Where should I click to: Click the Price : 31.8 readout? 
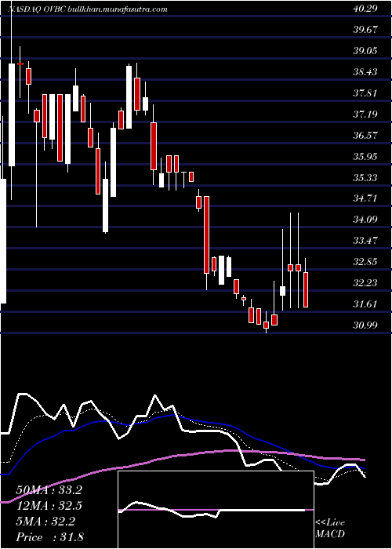(x=49, y=537)
